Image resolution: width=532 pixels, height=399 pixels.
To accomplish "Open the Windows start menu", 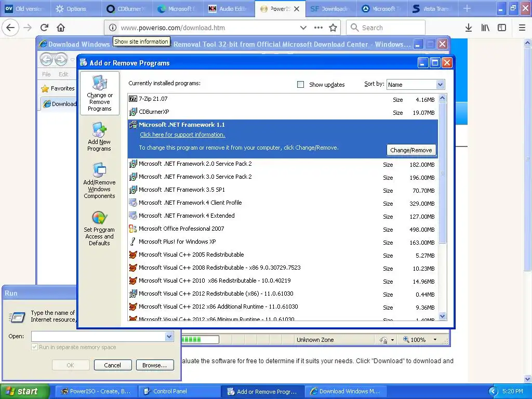I will click(x=24, y=391).
